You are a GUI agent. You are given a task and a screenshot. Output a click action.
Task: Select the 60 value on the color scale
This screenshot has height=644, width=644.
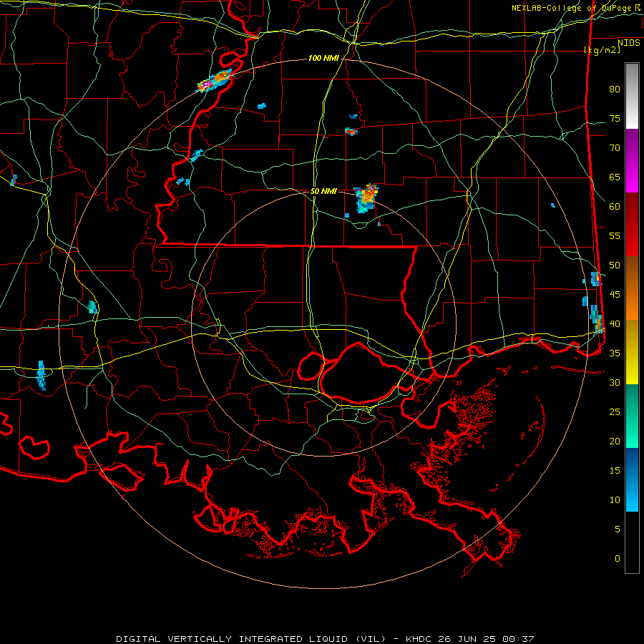615,207
